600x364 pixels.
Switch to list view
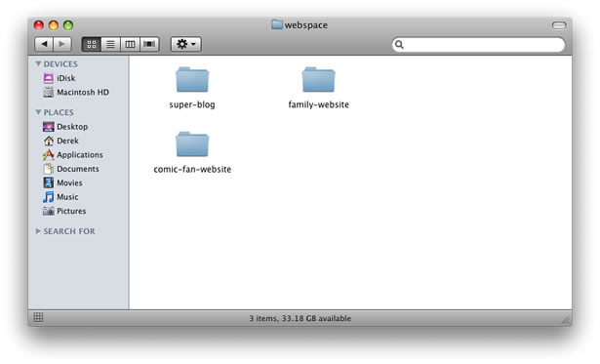110,44
